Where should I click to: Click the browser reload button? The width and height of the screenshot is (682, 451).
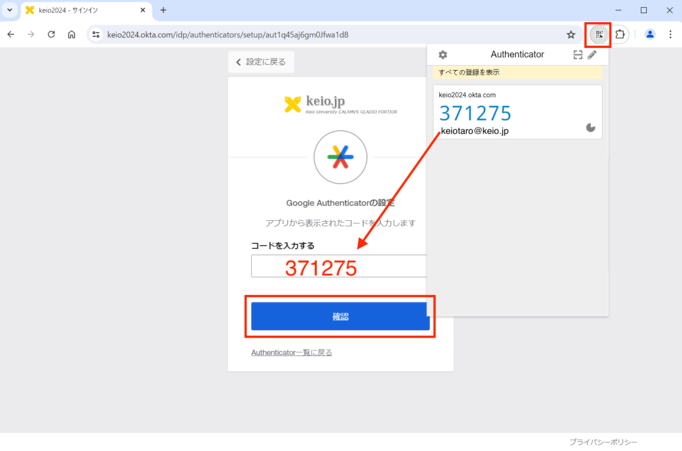click(51, 34)
